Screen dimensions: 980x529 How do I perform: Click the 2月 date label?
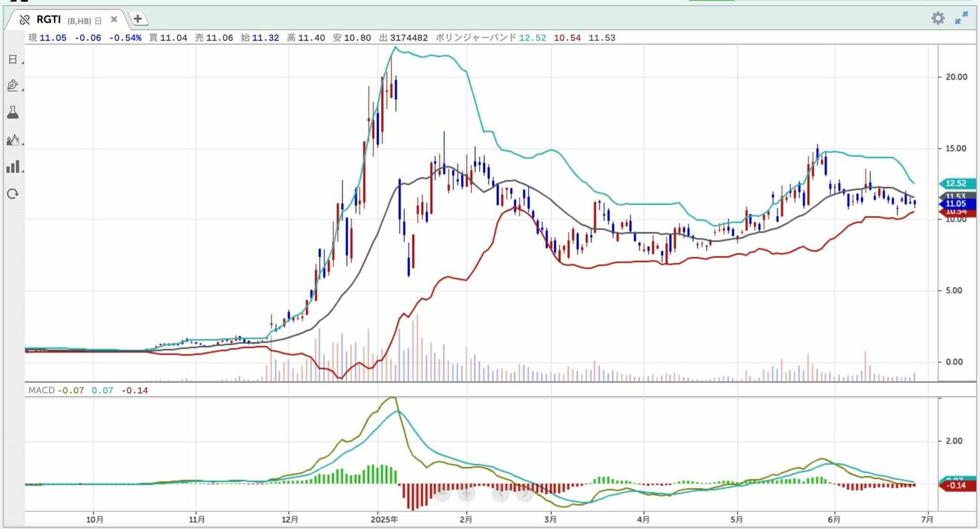pos(466,518)
